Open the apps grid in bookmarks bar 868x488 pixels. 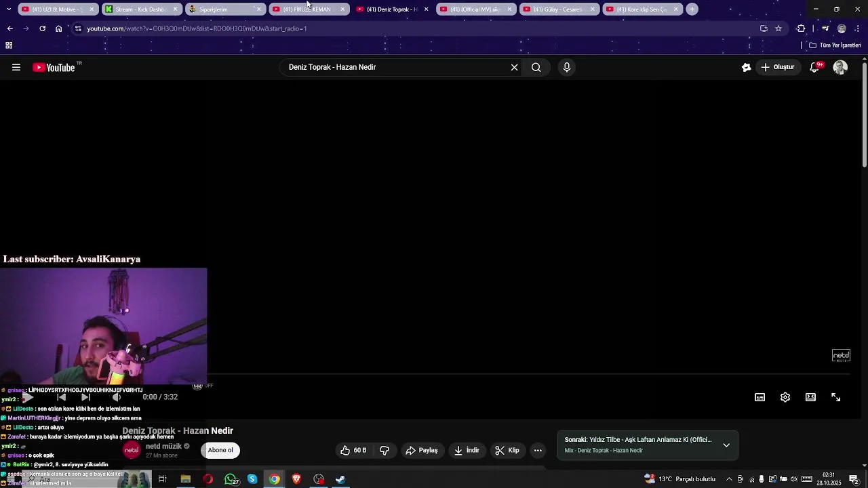[x=9, y=45]
